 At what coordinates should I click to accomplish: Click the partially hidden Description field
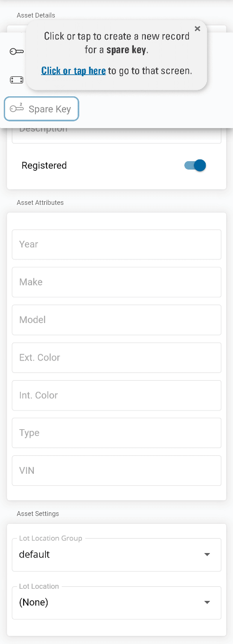coord(116,136)
